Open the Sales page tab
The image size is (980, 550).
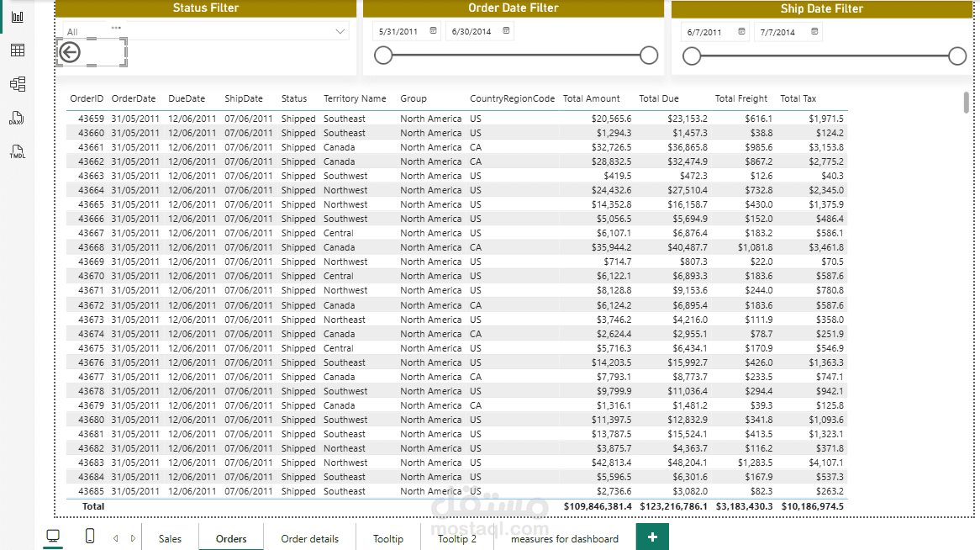[170, 539]
